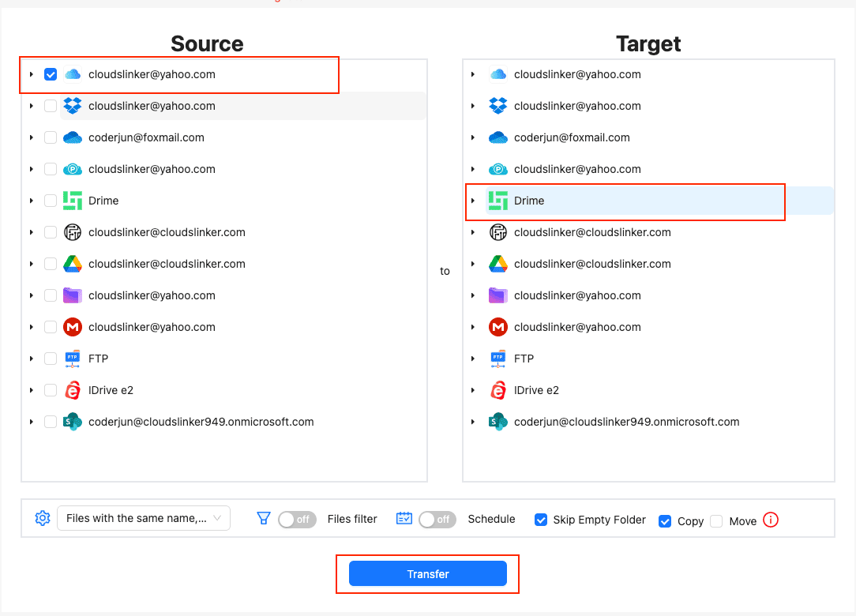The width and height of the screenshot is (856, 616).
Task: Open transfer settings gear icon
Action: click(43, 518)
